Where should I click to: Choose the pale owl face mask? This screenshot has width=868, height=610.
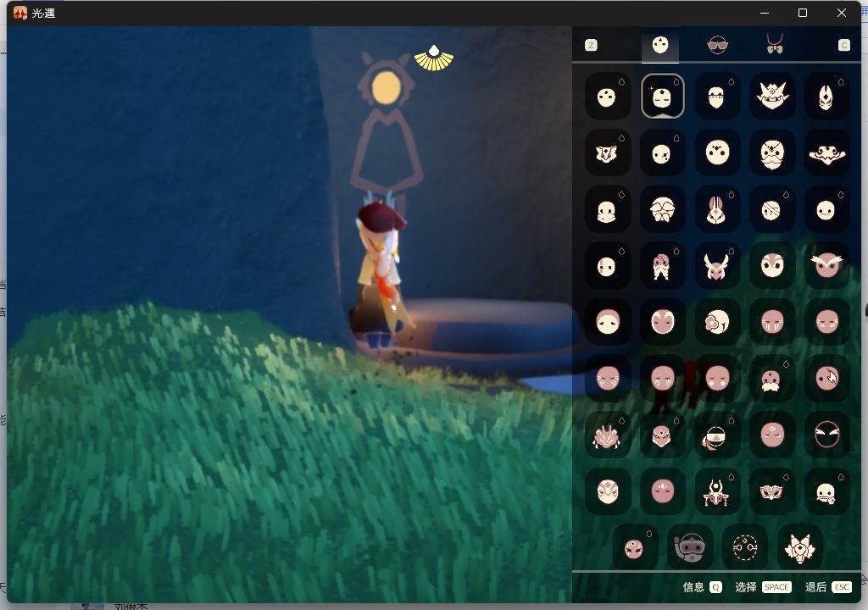[x=771, y=266]
